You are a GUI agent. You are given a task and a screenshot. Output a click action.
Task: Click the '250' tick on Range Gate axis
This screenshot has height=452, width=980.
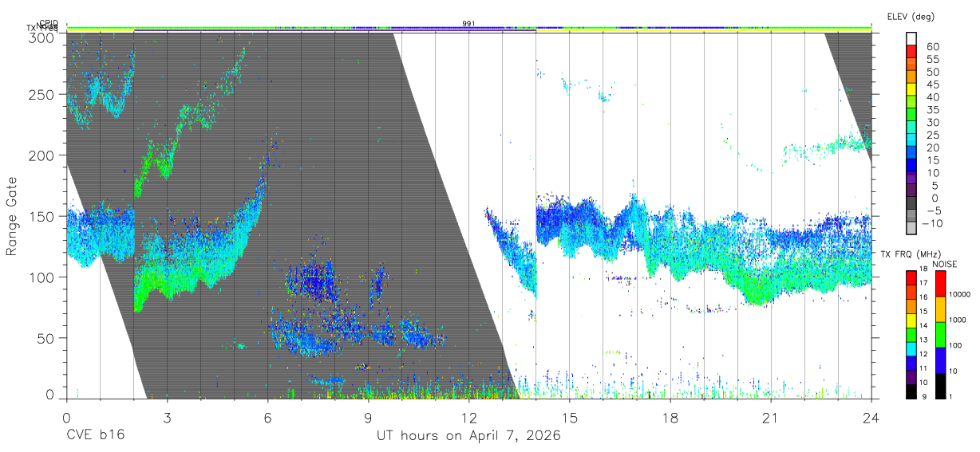pos(41,94)
